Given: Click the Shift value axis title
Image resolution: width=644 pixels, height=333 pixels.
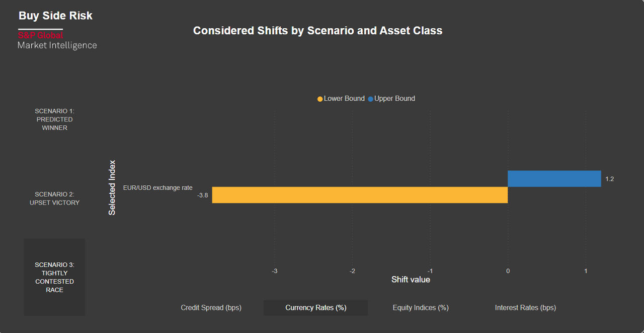Looking at the screenshot, I should (411, 280).
